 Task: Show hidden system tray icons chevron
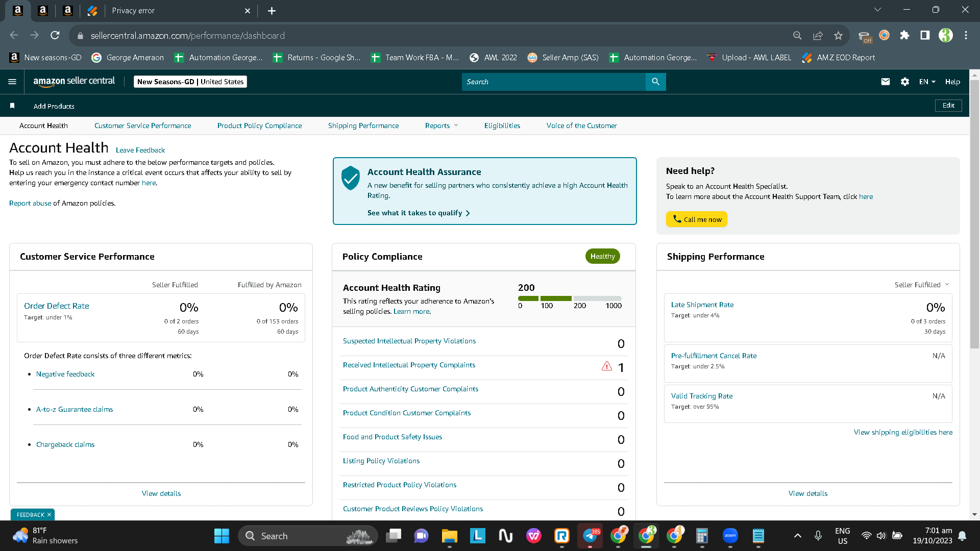(x=797, y=536)
